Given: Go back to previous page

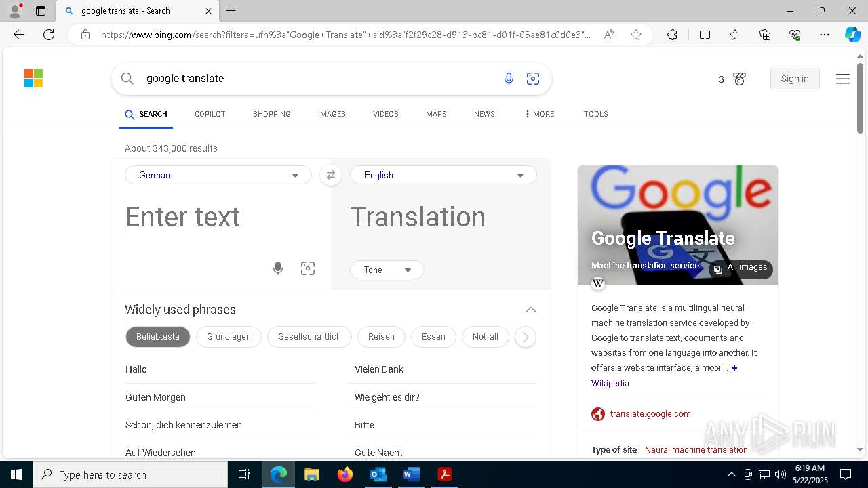Looking at the screenshot, I should pyautogui.click(x=19, y=35).
